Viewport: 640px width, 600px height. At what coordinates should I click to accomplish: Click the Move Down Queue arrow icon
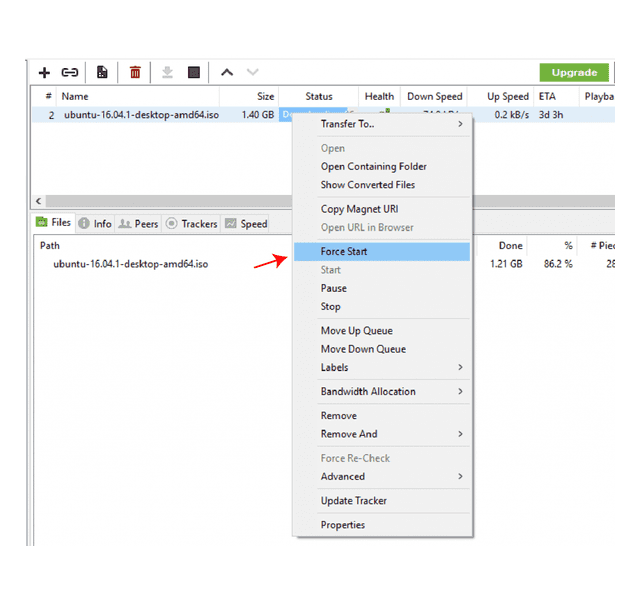tap(253, 72)
